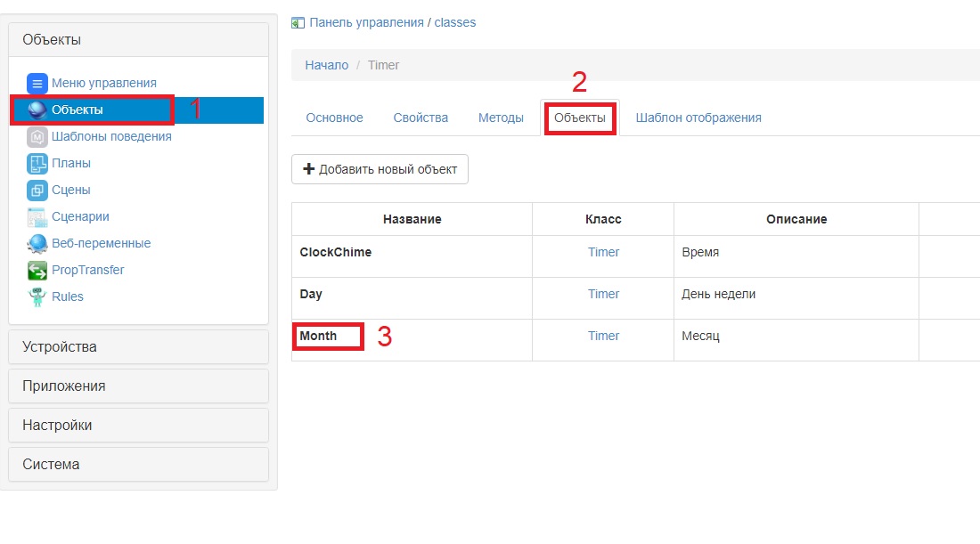Click Timer breadcrumb text
The width and height of the screenshot is (980, 544).
pyautogui.click(x=383, y=65)
